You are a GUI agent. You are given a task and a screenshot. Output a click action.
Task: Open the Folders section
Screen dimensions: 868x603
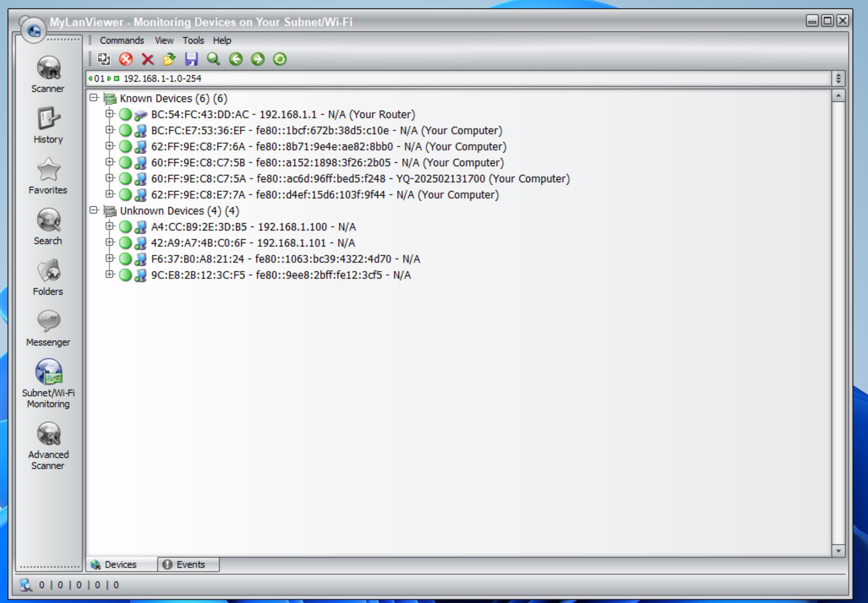click(x=48, y=277)
